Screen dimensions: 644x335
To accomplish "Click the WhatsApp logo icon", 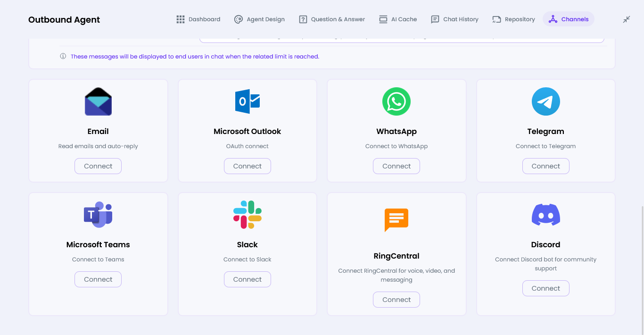I will tap(396, 101).
